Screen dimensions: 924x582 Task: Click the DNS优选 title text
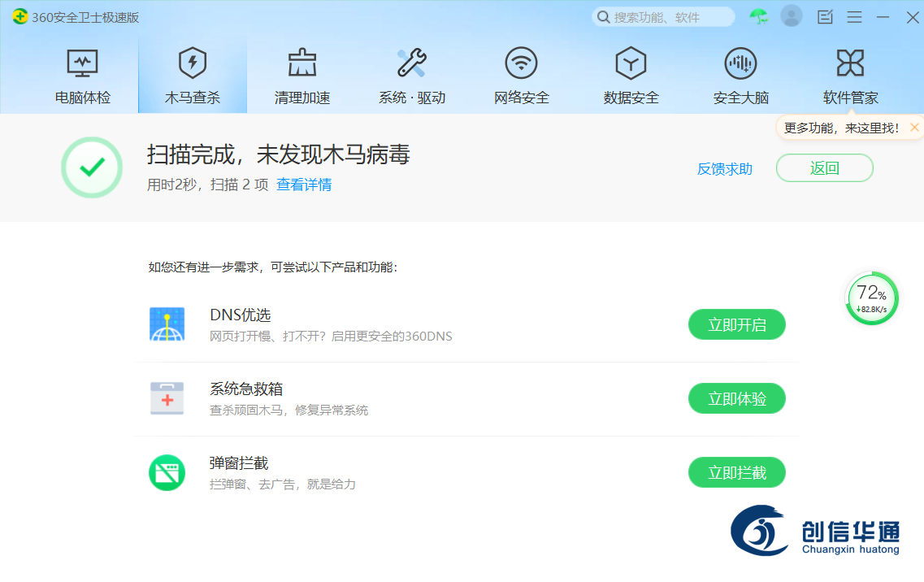[241, 315]
